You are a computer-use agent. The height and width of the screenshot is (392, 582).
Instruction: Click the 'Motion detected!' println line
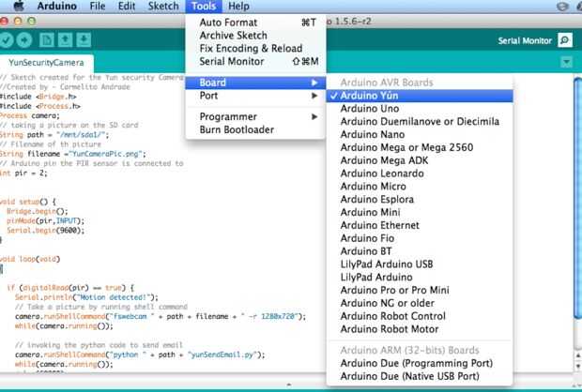click(86, 297)
